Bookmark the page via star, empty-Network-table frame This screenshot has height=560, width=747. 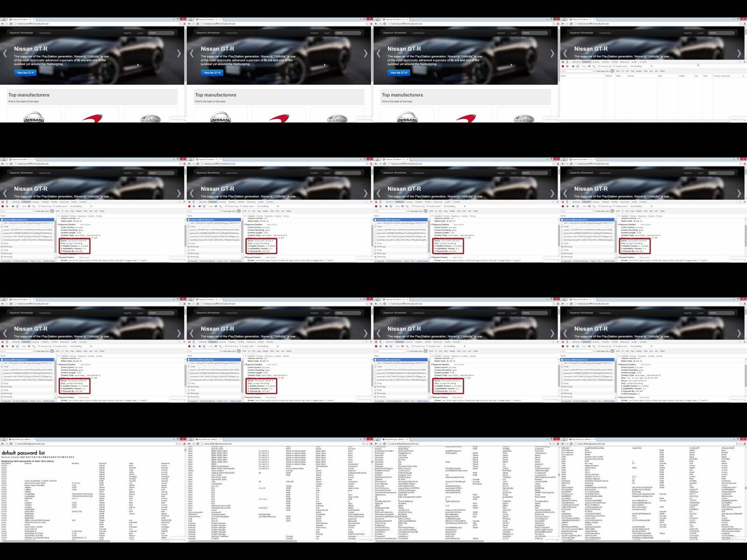[x=740, y=24]
